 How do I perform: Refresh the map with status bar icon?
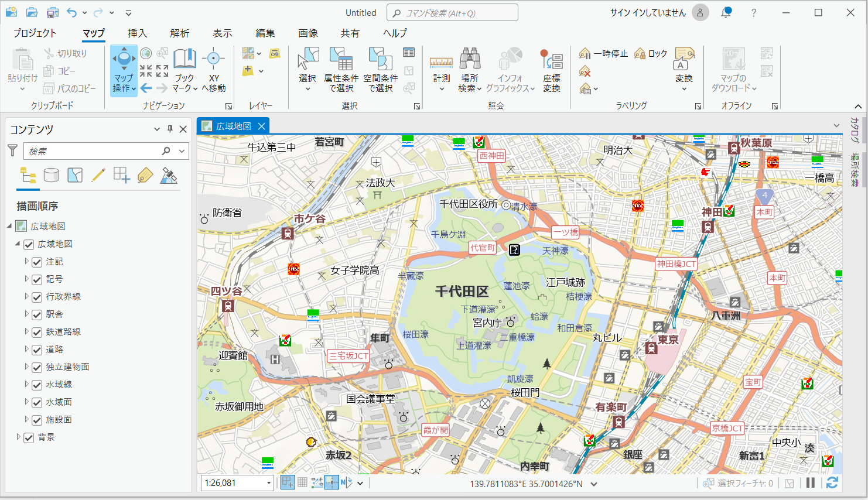tap(832, 483)
